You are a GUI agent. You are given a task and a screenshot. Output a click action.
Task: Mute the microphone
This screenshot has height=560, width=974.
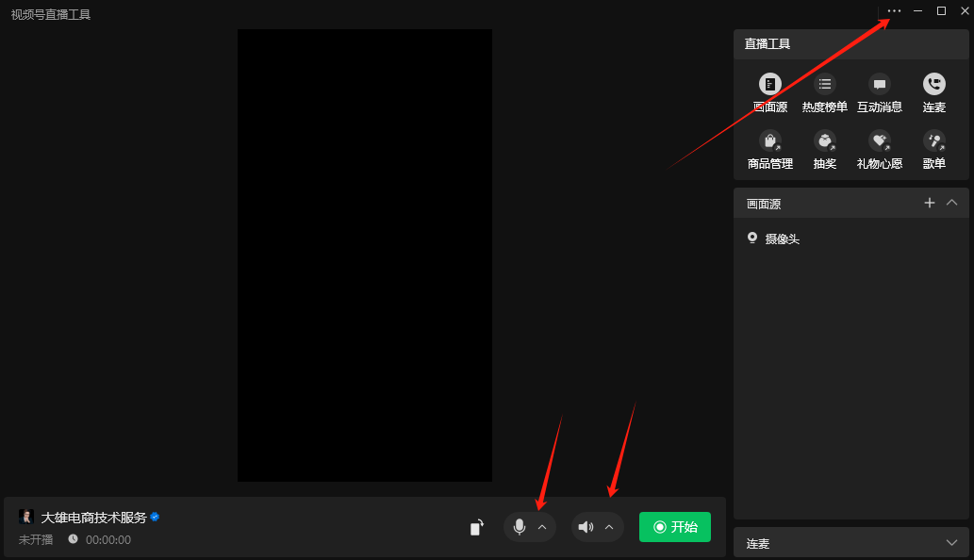coord(520,527)
